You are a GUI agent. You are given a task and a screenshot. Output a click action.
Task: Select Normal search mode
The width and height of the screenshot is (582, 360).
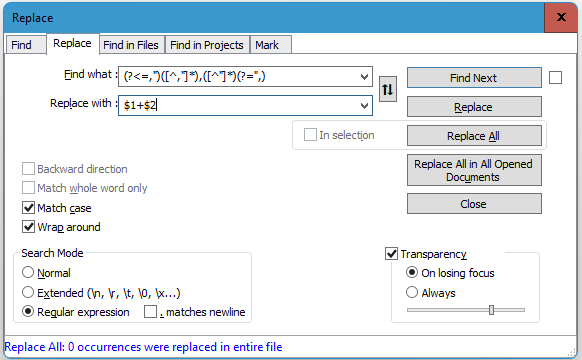pos(46,273)
